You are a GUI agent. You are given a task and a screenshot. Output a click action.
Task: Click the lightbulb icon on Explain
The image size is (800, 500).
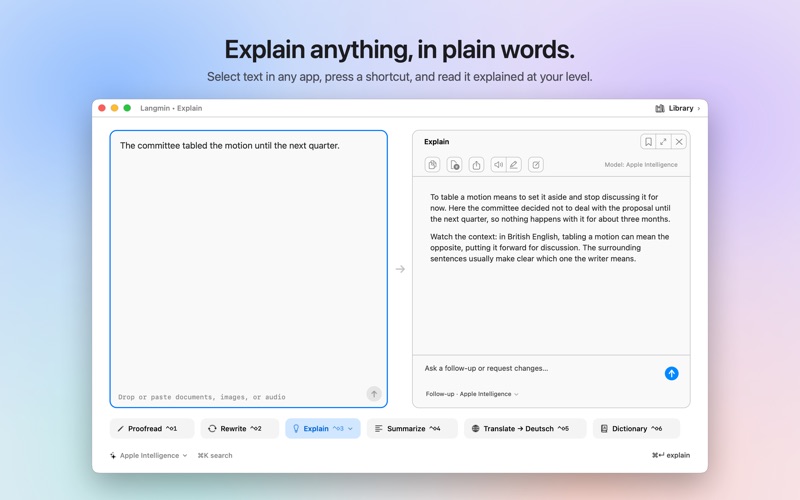tap(296, 429)
